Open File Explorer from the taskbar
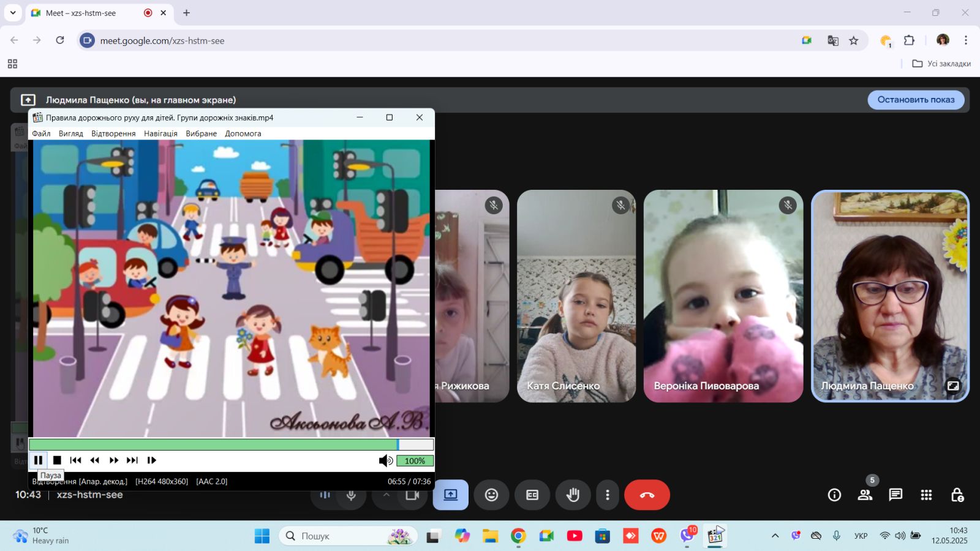The height and width of the screenshot is (551, 980). tap(490, 536)
